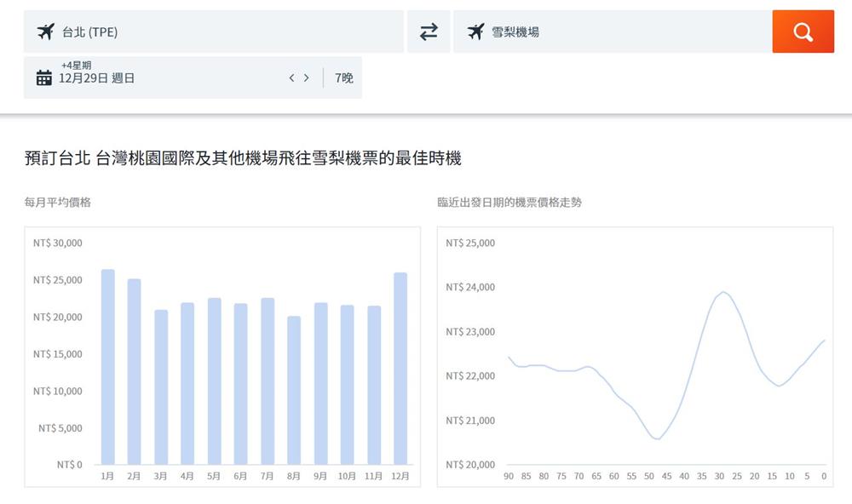Click the 8月 lowest price bar
Image resolution: width=852 pixels, height=504 pixels.
pyautogui.click(x=294, y=390)
